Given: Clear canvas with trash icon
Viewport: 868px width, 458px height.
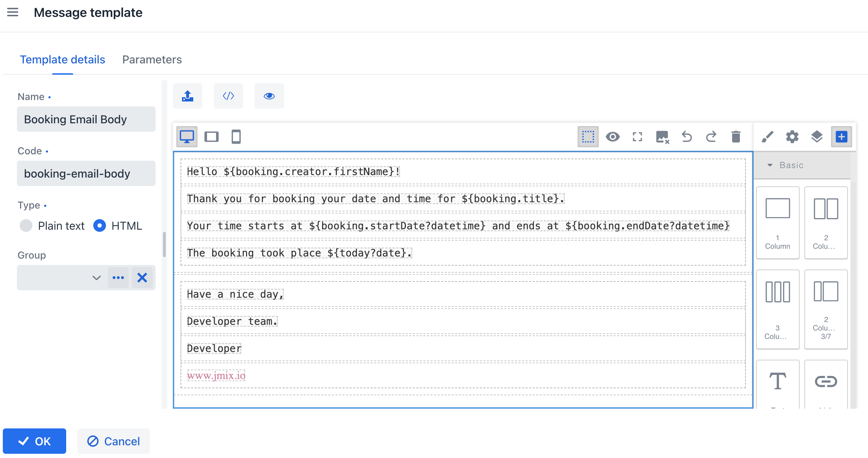Looking at the screenshot, I should point(736,137).
